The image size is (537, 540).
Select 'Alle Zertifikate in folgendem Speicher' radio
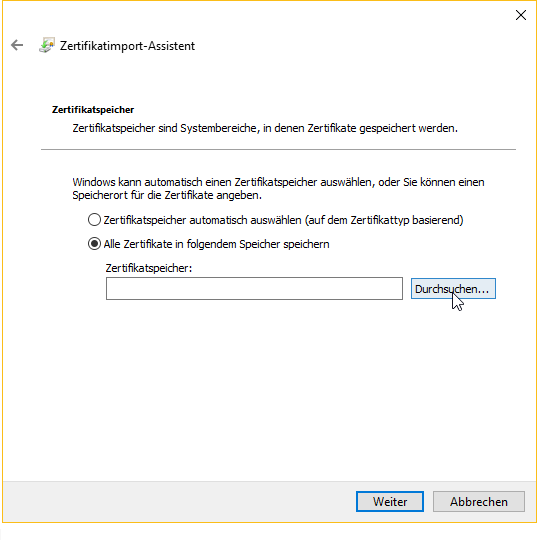click(x=94, y=244)
